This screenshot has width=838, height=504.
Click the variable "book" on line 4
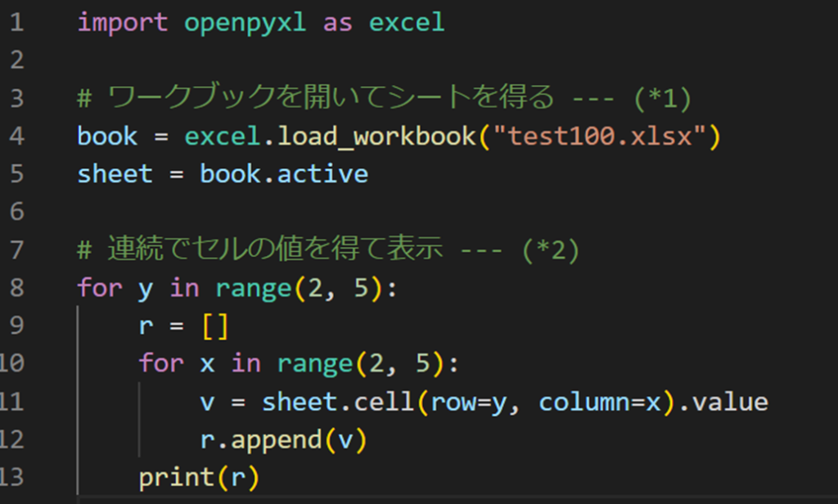pos(105,136)
